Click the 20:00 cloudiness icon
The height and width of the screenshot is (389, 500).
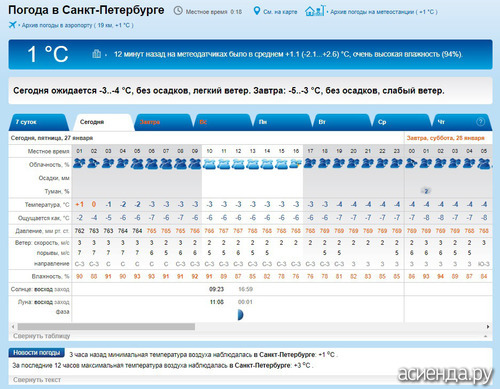tap(353, 163)
